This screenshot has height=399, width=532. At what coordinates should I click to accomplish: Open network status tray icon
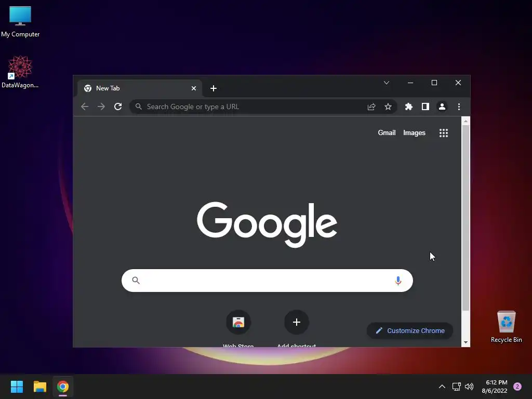(456, 387)
